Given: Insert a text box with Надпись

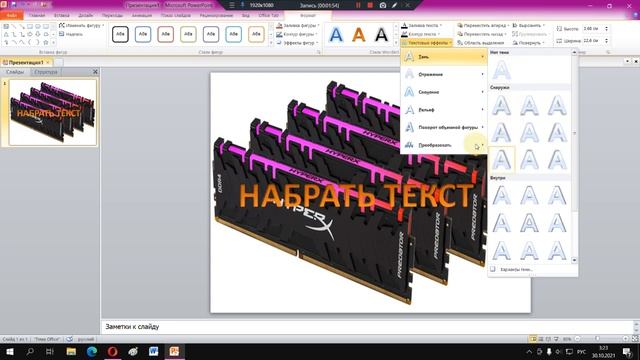Looking at the screenshot, I should (71, 34).
